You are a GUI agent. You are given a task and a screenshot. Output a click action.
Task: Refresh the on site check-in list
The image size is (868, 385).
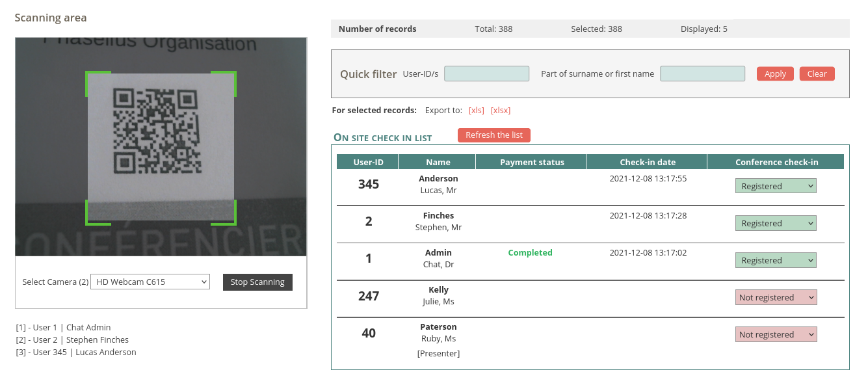(494, 135)
